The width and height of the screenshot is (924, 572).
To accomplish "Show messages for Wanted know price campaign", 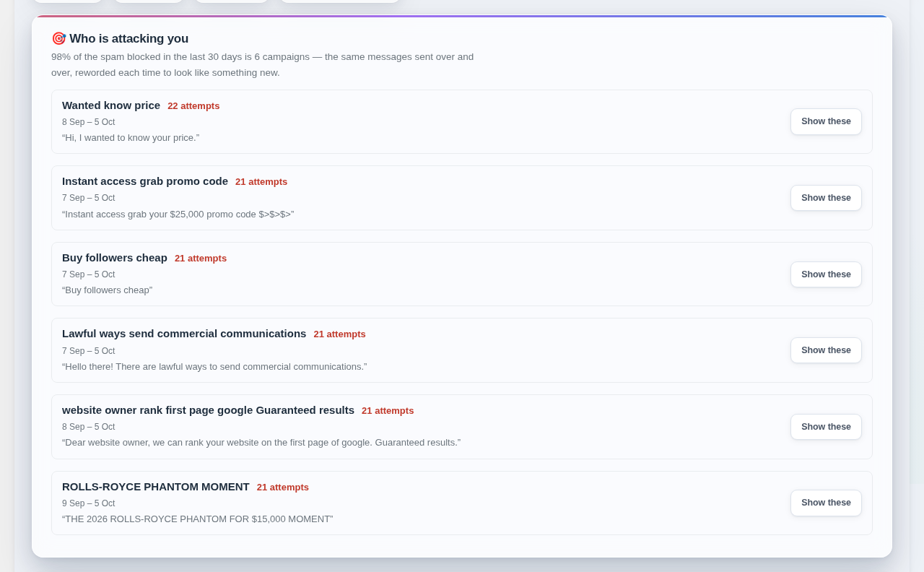I will point(826,121).
